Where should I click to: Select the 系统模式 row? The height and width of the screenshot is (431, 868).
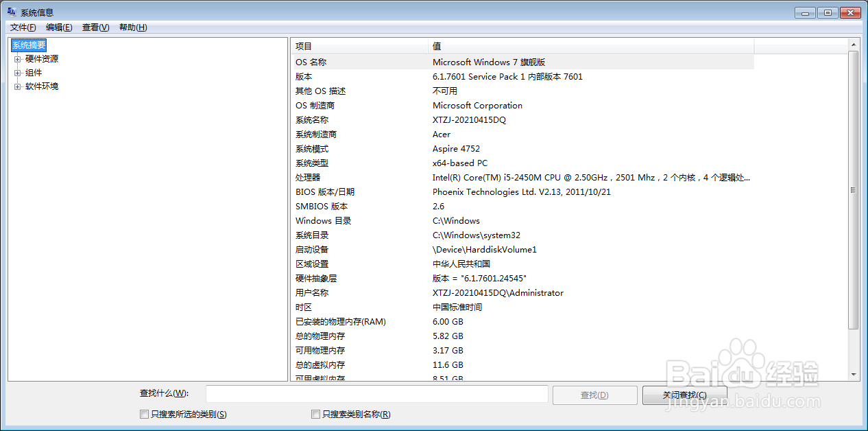pyautogui.click(x=522, y=149)
